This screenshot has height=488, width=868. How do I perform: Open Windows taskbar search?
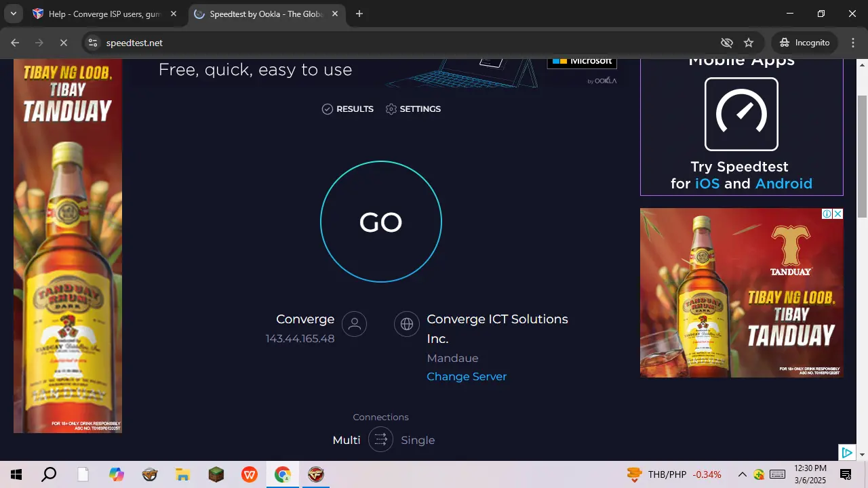(x=49, y=474)
